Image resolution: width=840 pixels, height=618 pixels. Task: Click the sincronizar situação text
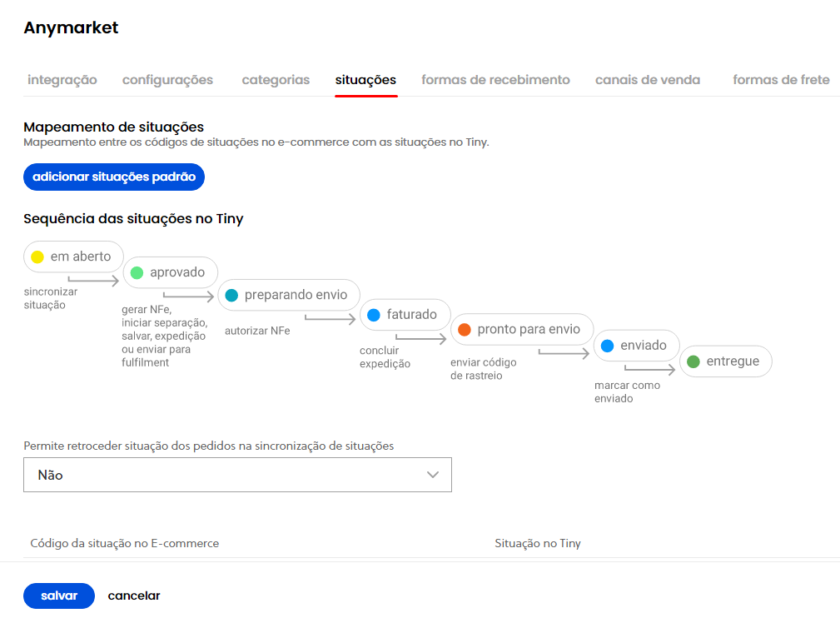(x=50, y=298)
